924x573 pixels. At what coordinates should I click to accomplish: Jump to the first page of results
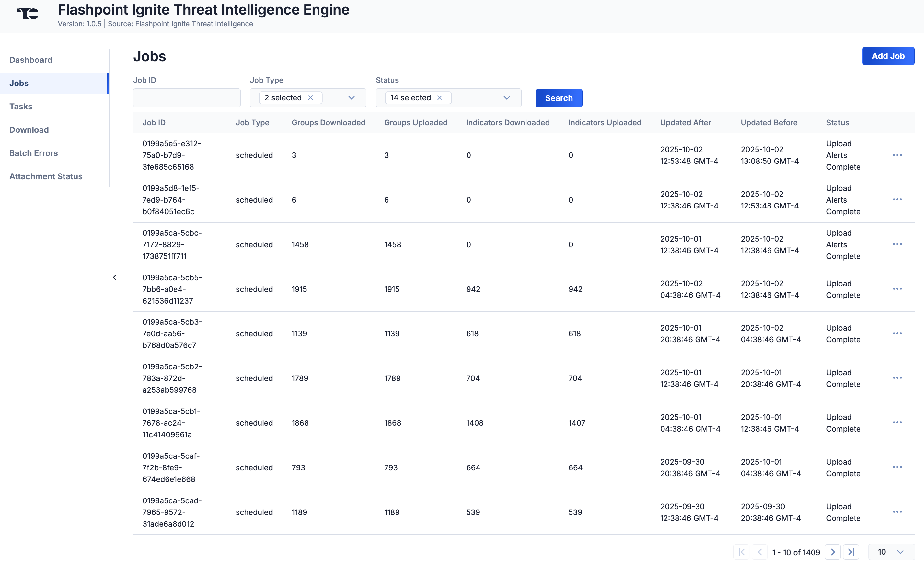[x=741, y=552]
